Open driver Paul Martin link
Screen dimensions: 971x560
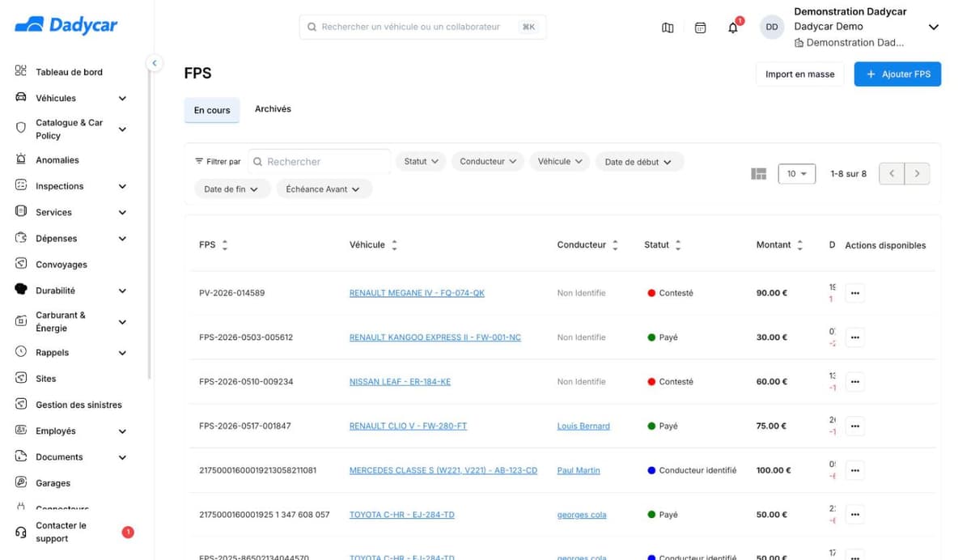tap(579, 470)
